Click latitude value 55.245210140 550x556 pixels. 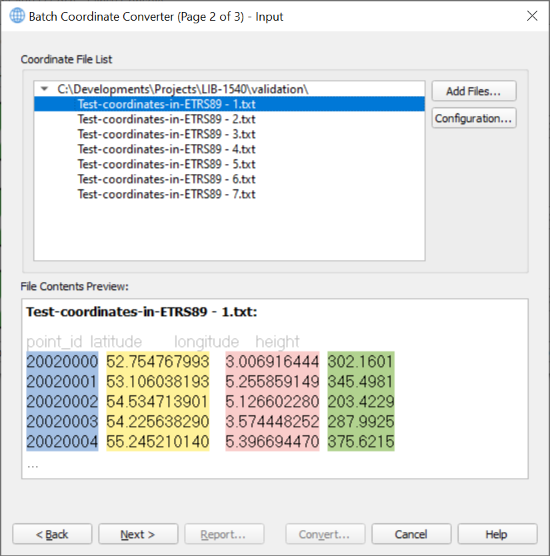[x=158, y=441]
